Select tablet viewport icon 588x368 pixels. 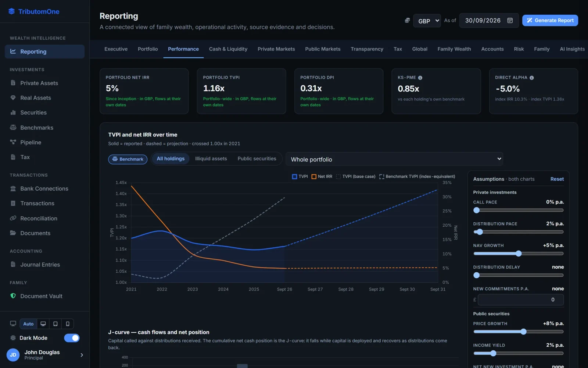coord(55,324)
